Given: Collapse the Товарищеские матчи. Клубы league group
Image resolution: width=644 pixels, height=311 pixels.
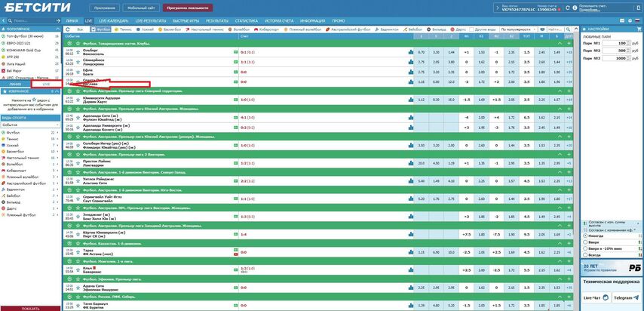Looking at the screenshot, I should [x=559, y=44].
